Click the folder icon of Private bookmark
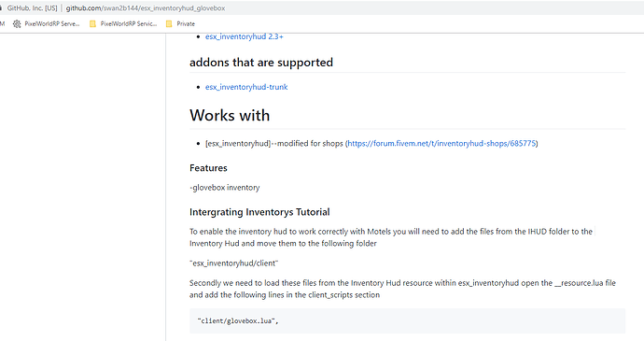 (x=169, y=24)
